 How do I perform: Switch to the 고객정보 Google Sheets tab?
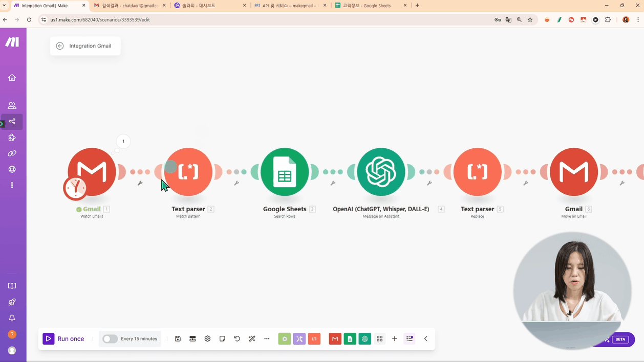(370, 6)
